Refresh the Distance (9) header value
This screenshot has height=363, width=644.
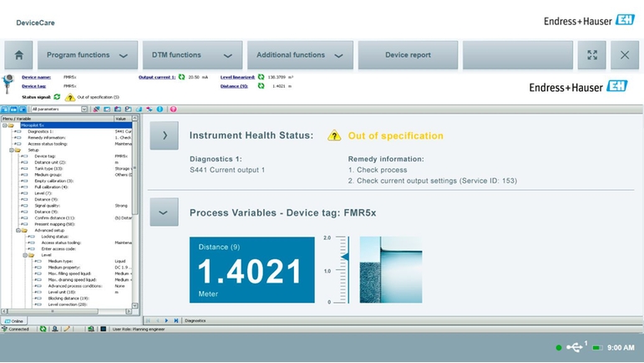261,86
